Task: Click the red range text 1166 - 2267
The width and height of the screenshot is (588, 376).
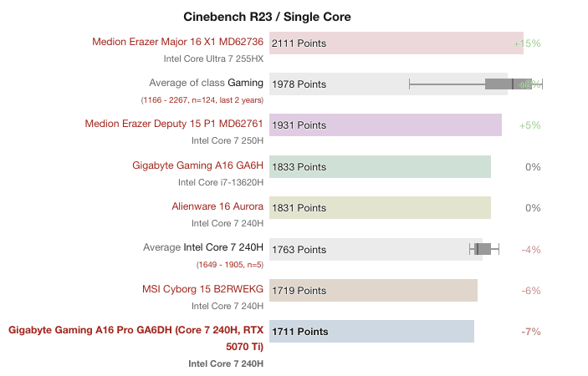Action: pyautogui.click(x=202, y=100)
